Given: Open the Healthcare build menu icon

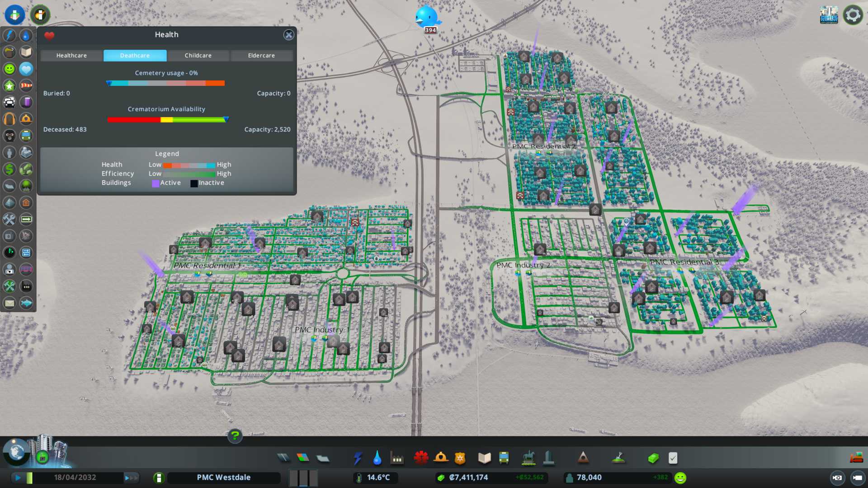Looking at the screenshot, I should (x=421, y=458).
